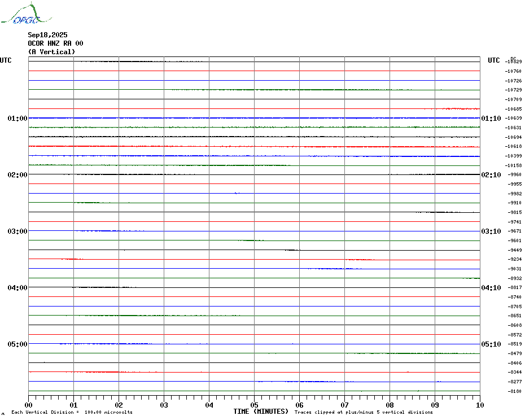Viewport: 525px width, 420px height.
Task: Click the DC value -8932
Action: click(515, 278)
